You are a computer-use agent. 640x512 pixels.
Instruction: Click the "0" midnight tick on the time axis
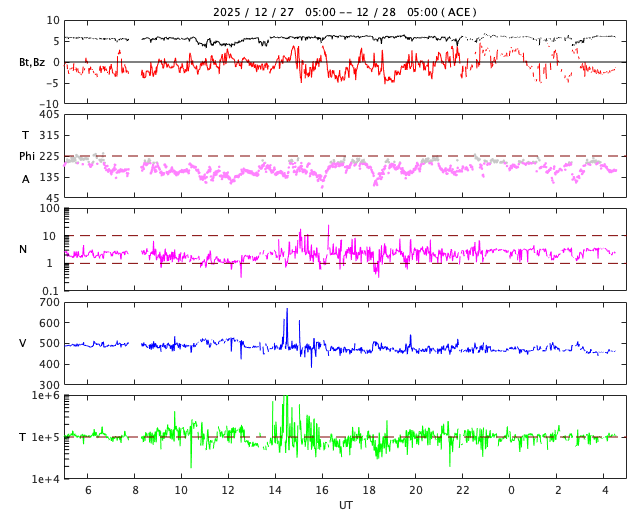tap(510, 490)
